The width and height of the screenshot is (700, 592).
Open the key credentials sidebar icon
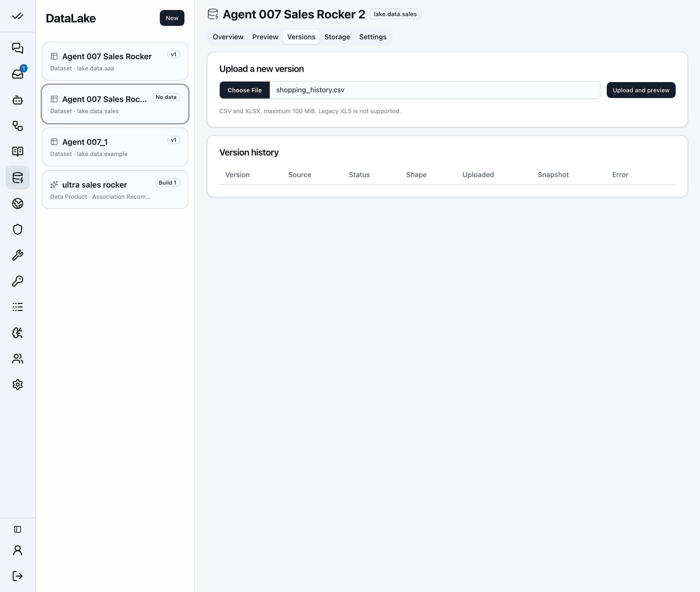[17, 281]
